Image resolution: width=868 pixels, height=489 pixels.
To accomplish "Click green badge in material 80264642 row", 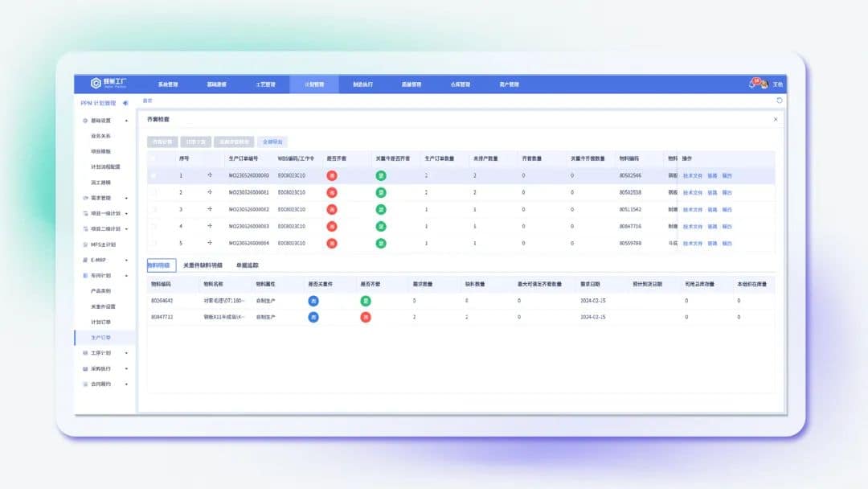I will (x=366, y=301).
